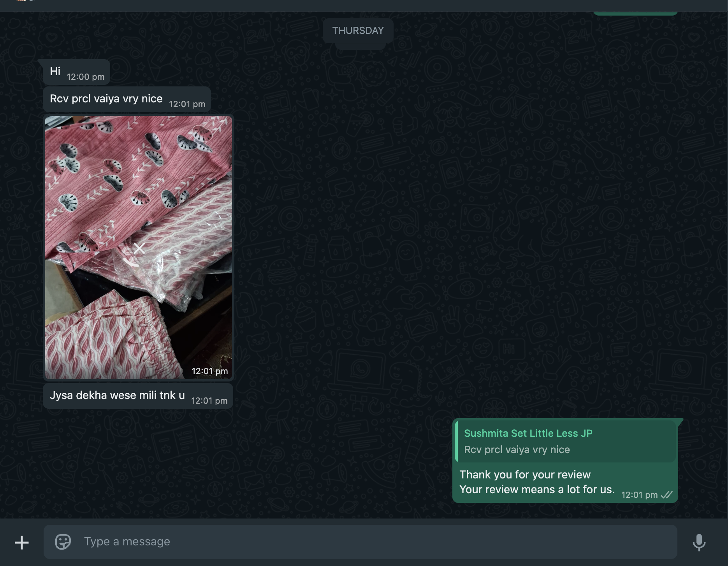Click the THURSDAY date label

click(358, 30)
